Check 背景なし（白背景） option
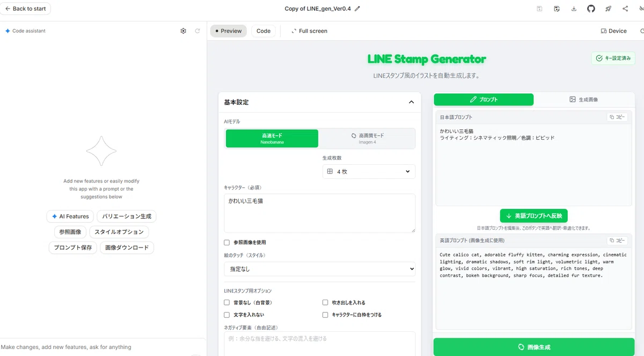 (227, 303)
